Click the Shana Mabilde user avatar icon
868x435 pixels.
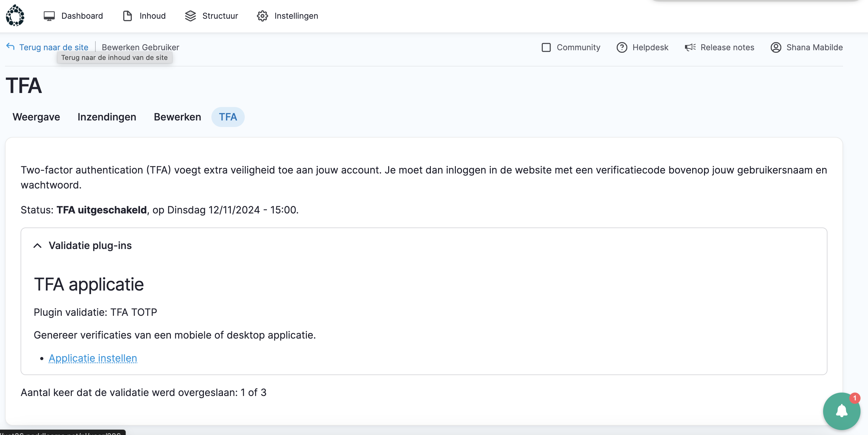pos(776,47)
